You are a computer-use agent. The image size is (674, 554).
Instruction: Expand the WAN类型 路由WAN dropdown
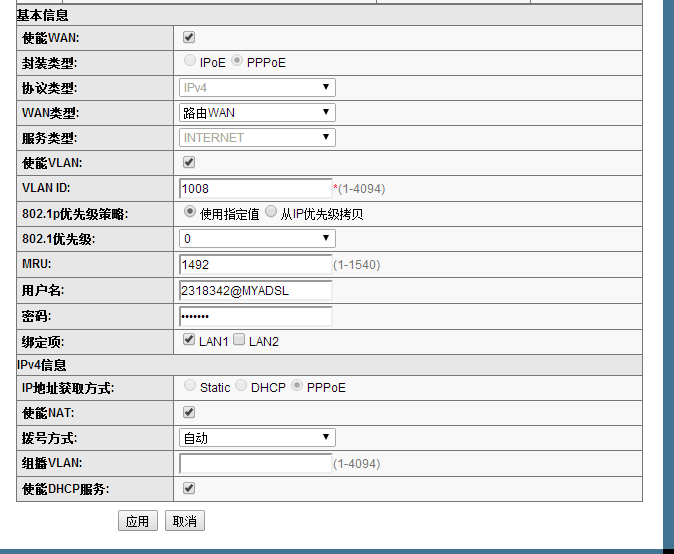[257, 113]
